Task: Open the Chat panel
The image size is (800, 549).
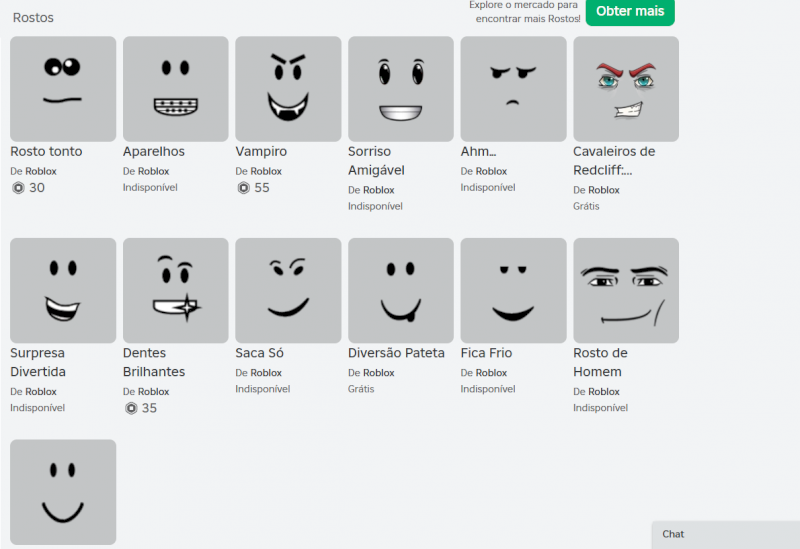Action: 726,534
